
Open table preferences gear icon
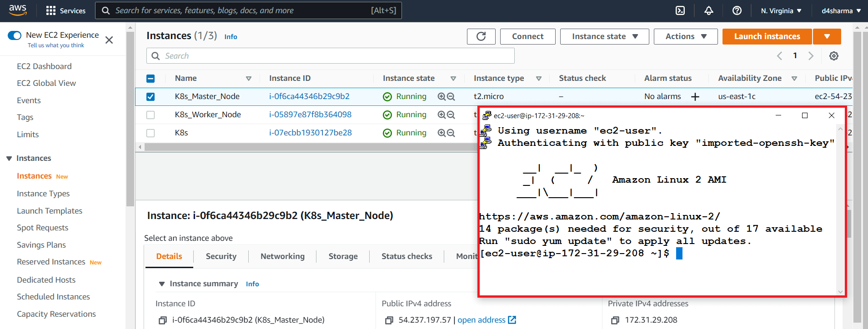point(834,56)
